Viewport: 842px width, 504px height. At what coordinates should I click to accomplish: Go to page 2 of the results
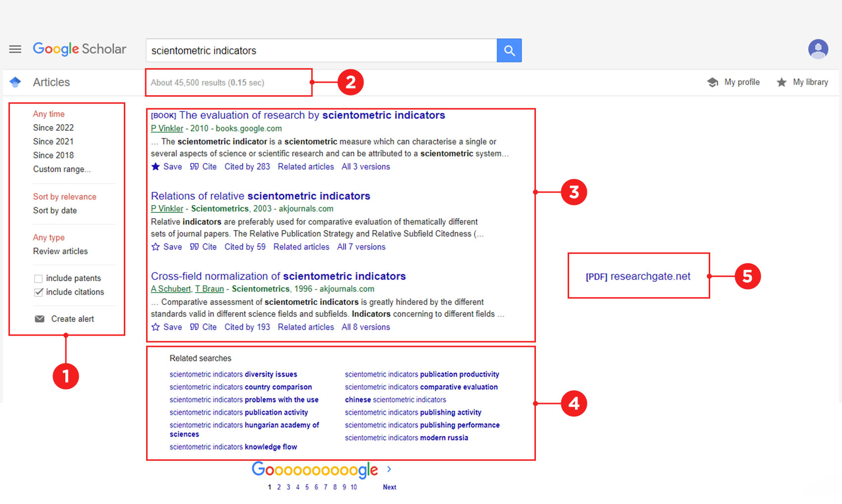[278, 487]
